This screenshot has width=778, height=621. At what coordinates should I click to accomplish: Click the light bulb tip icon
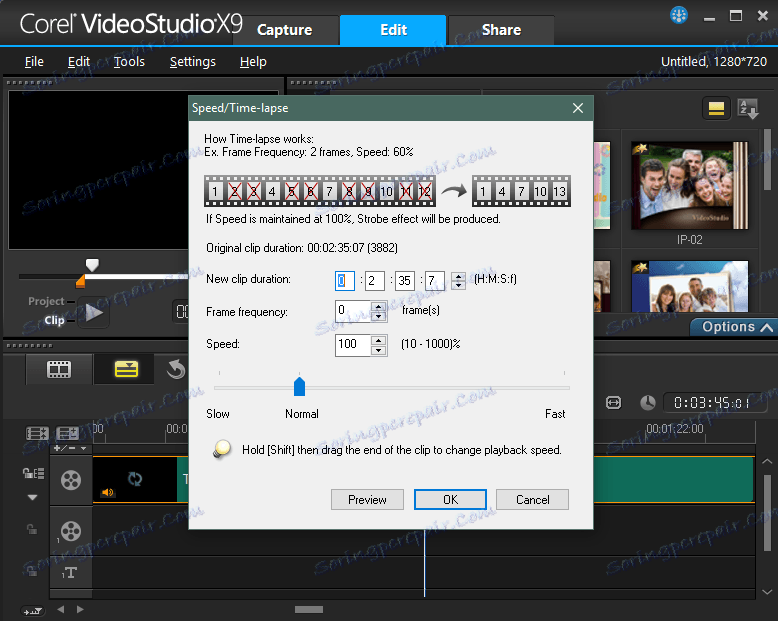pyautogui.click(x=222, y=449)
